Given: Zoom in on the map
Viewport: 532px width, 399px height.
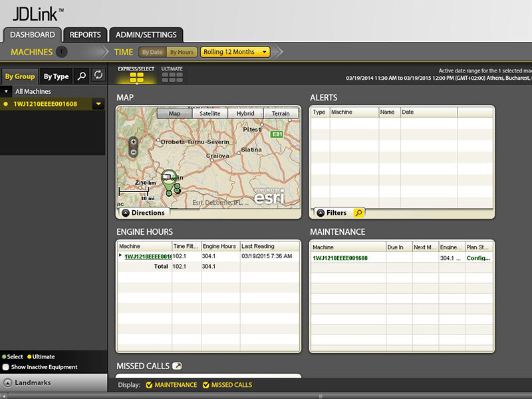Looking at the screenshot, I should pos(134,142).
